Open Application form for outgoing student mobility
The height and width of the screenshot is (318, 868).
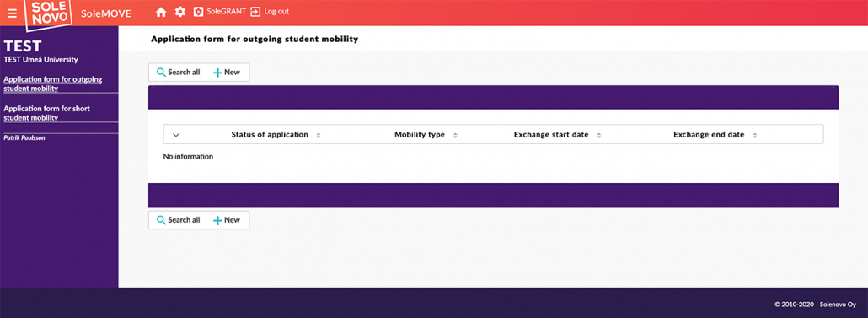pyautogui.click(x=53, y=84)
